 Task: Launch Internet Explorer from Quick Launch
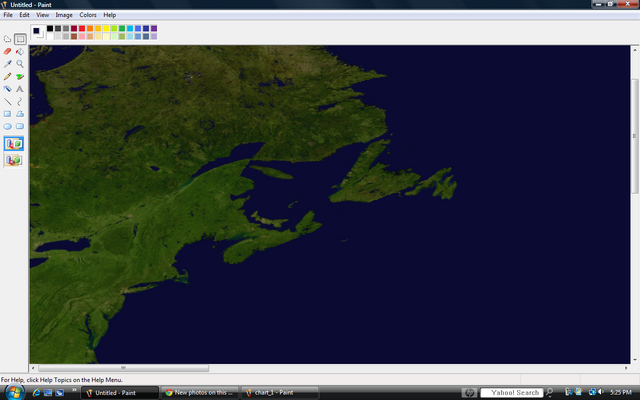coord(36,393)
